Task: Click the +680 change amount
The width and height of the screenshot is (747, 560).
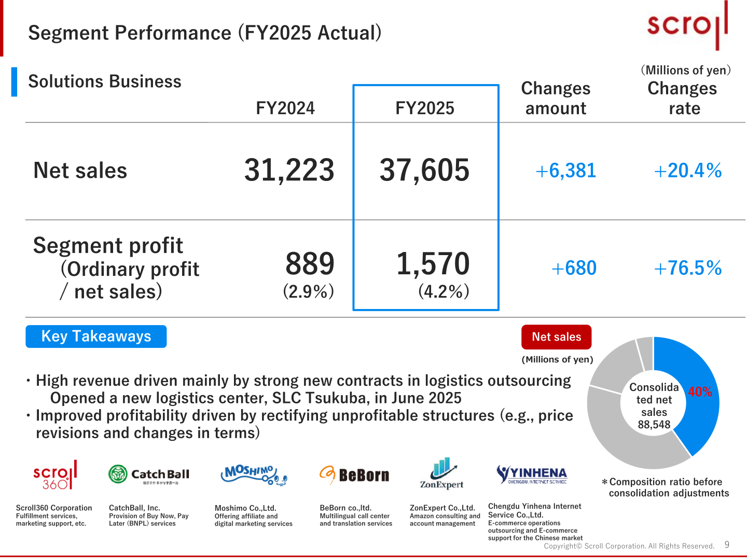Action: coord(574,268)
